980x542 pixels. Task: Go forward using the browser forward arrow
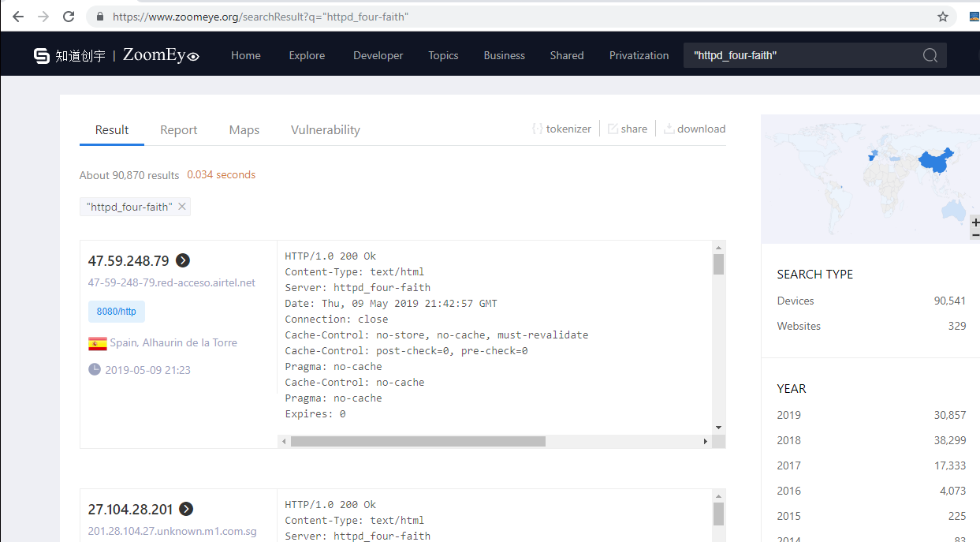(43, 17)
